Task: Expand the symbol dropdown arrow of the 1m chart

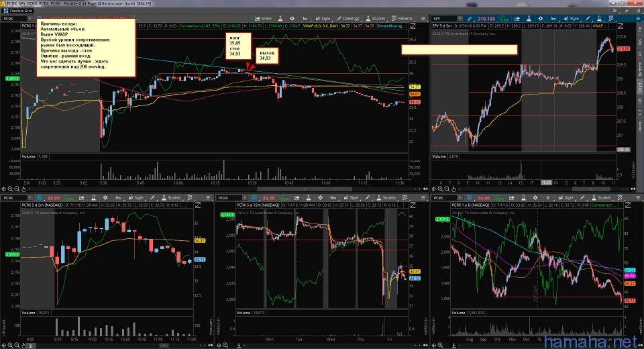Action: [x=30, y=19]
